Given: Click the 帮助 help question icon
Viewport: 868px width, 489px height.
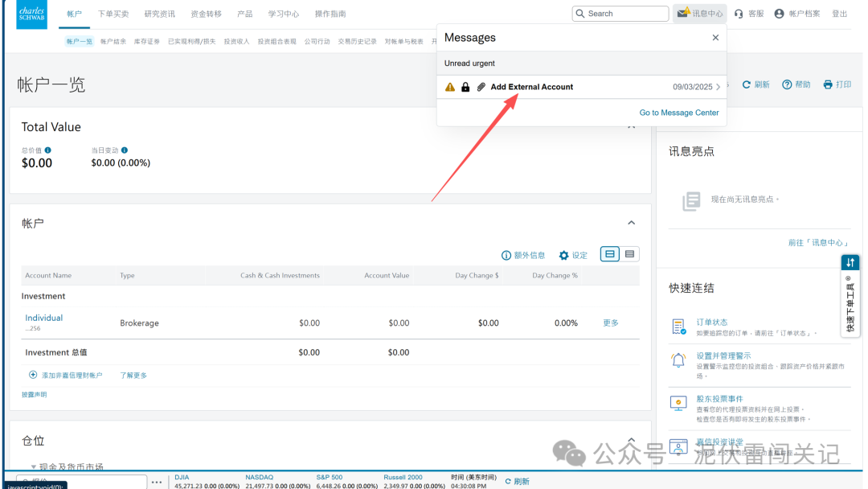Looking at the screenshot, I should click(787, 84).
